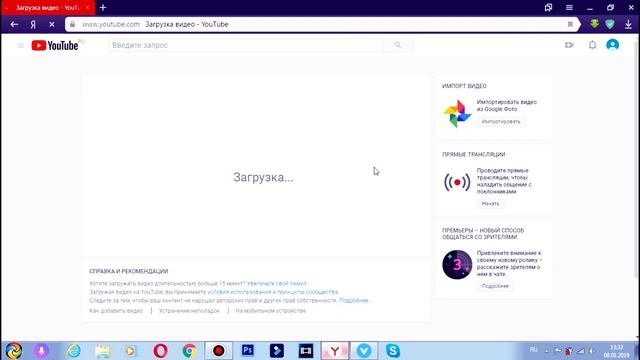Click the site lock icon in address bar

(x=72, y=24)
